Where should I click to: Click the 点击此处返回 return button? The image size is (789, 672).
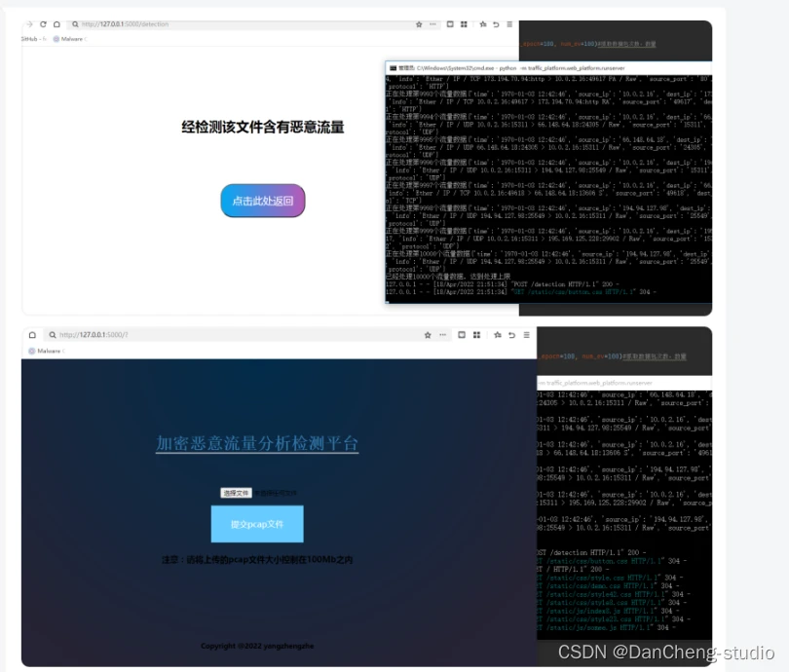(x=261, y=201)
